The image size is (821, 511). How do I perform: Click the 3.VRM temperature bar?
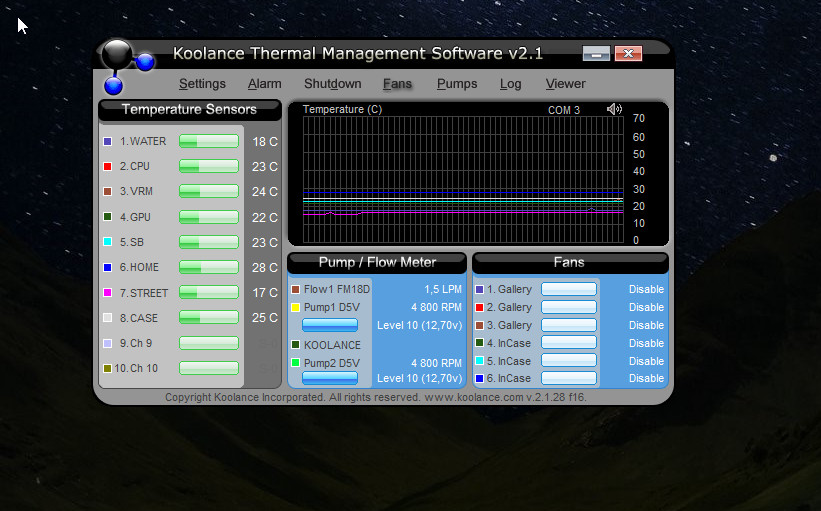click(209, 191)
